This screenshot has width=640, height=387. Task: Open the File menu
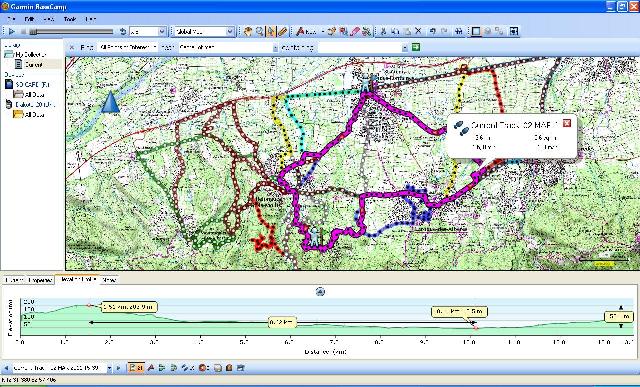pos(11,19)
